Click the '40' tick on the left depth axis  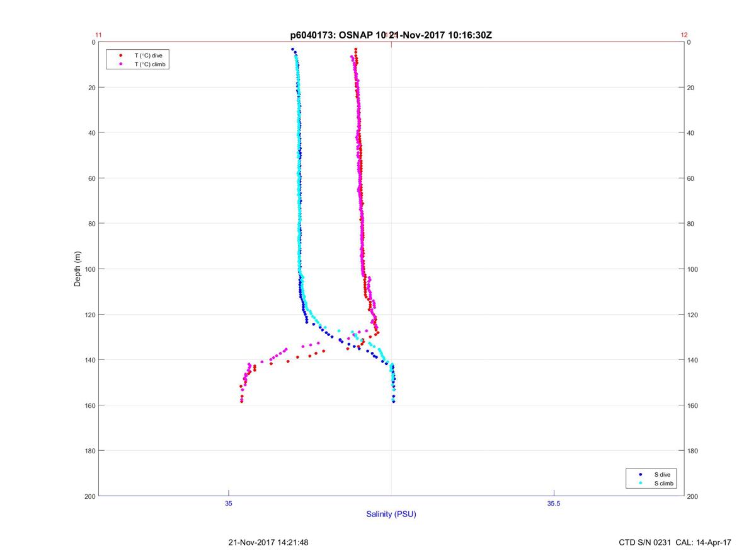tap(92, 133)
